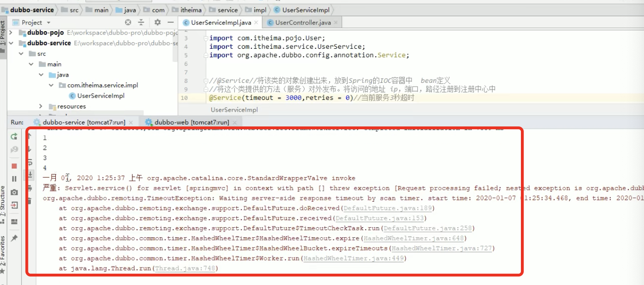Click the @Service annotation on line 10

[x=225, y=98]
